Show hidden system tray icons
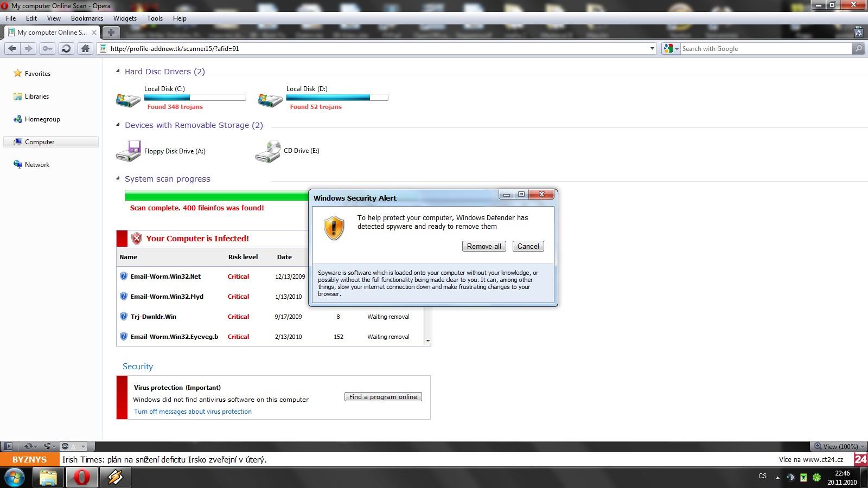Screen dimensions: 868x488 [x=777, y=477]
